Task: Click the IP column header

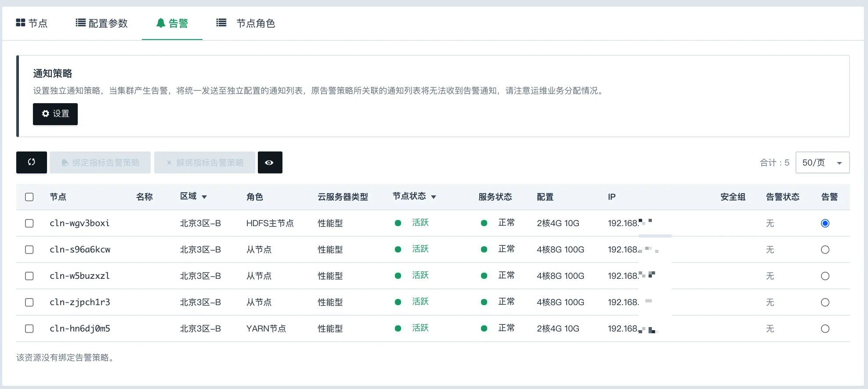Action: [612, 197]
